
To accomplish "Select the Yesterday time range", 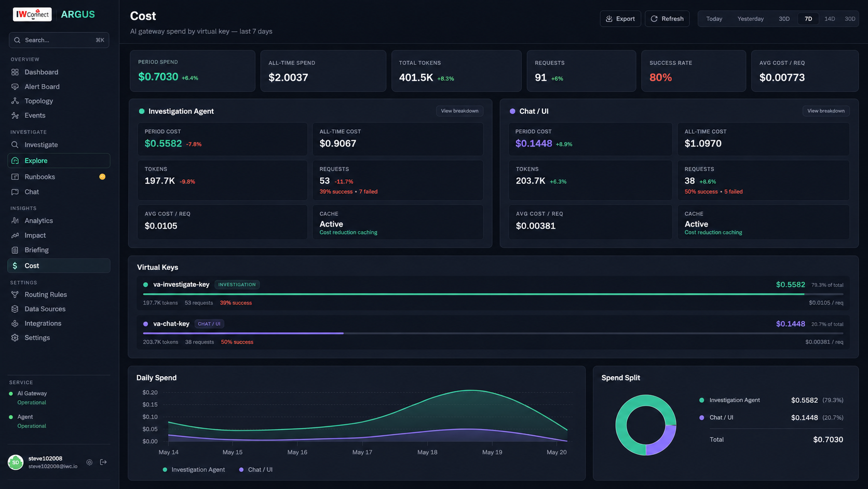I will coord(751,19).
